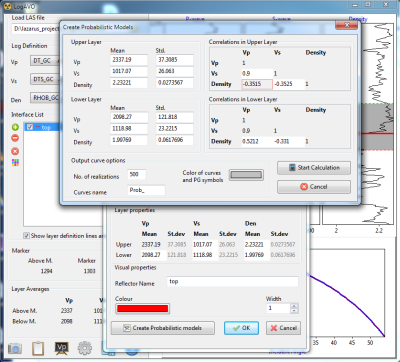Click the clipboard icon in bottom toolbar

38,348
